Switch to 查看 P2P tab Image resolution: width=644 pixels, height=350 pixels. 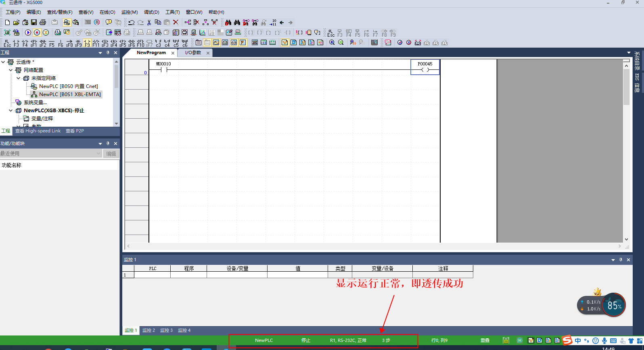point(75,131)
